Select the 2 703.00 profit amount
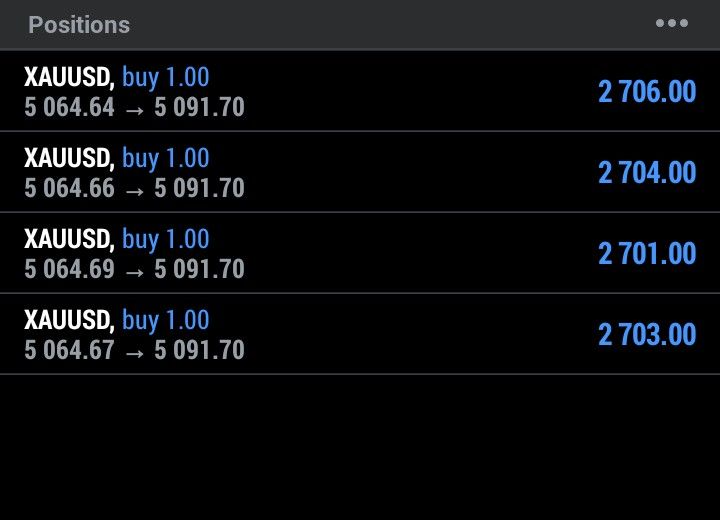 [647, 334]
